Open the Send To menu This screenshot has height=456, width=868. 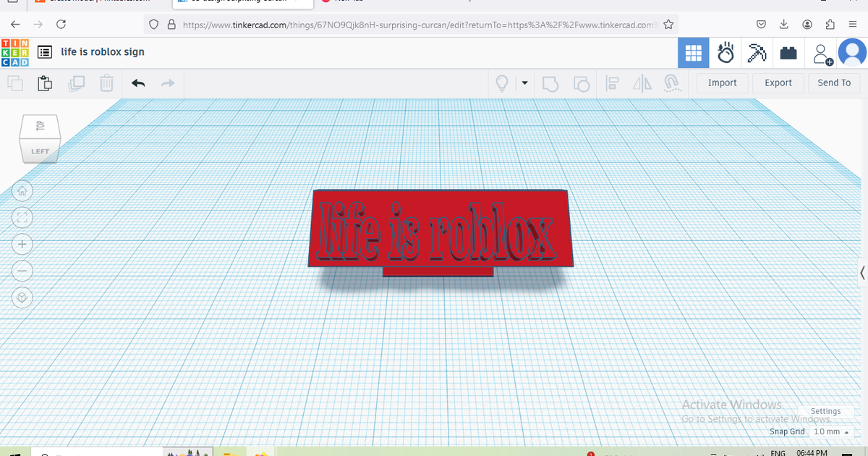point(834,83)
